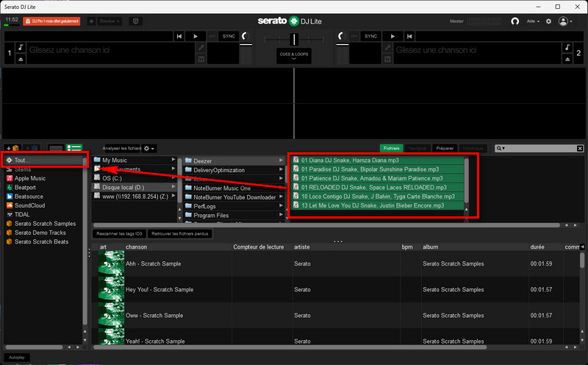Expand the Deezer folder arrow
Screen dimensions: 588x365
tap(281, 160)
